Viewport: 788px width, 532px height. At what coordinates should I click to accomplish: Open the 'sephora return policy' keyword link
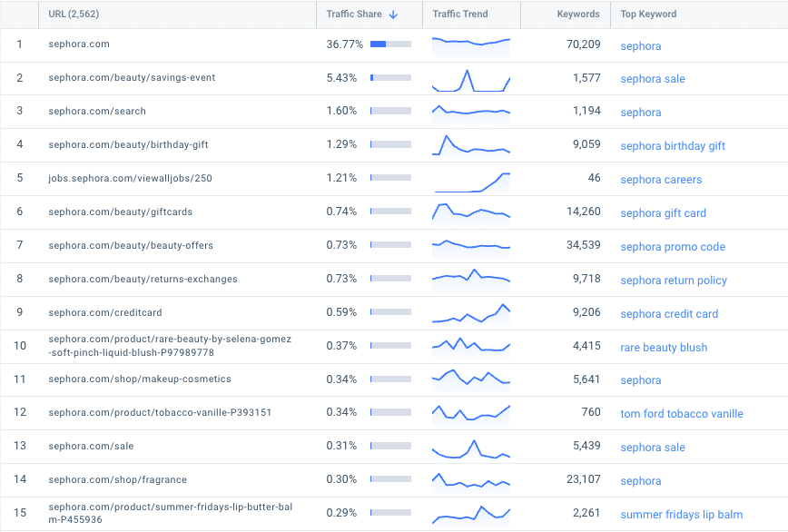674,281
